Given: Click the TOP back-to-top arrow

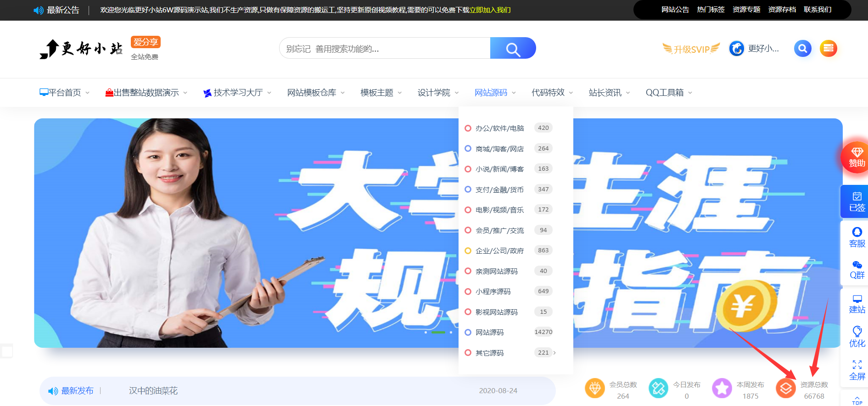Looking at the screenshot, I should [857, 400].
